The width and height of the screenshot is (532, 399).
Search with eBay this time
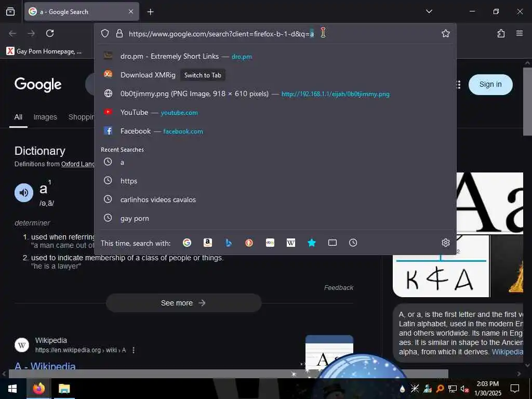(270, 243)
